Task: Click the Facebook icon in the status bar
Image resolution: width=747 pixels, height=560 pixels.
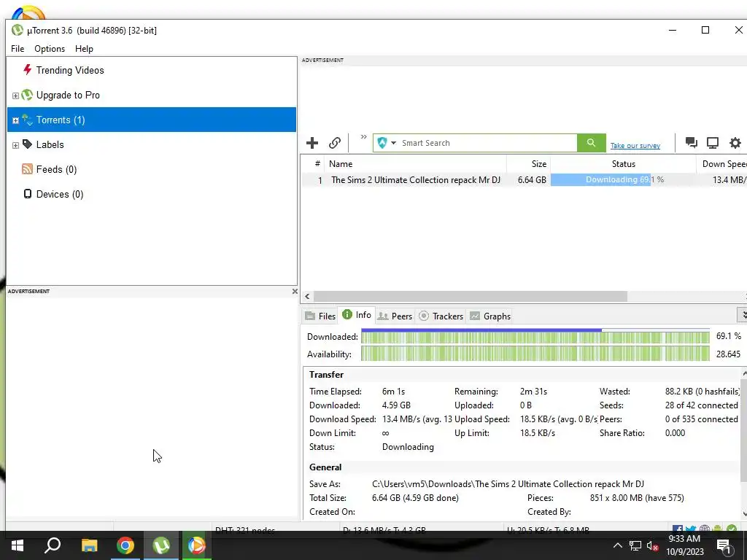Action: tap(678, 529)
